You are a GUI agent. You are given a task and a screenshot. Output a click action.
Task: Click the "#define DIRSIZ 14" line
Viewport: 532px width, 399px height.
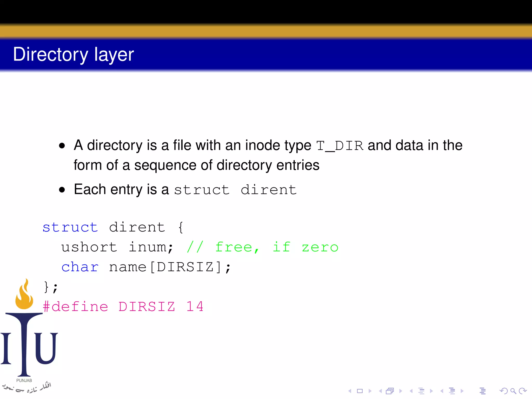pyautogui.click(x=123, y=307)
